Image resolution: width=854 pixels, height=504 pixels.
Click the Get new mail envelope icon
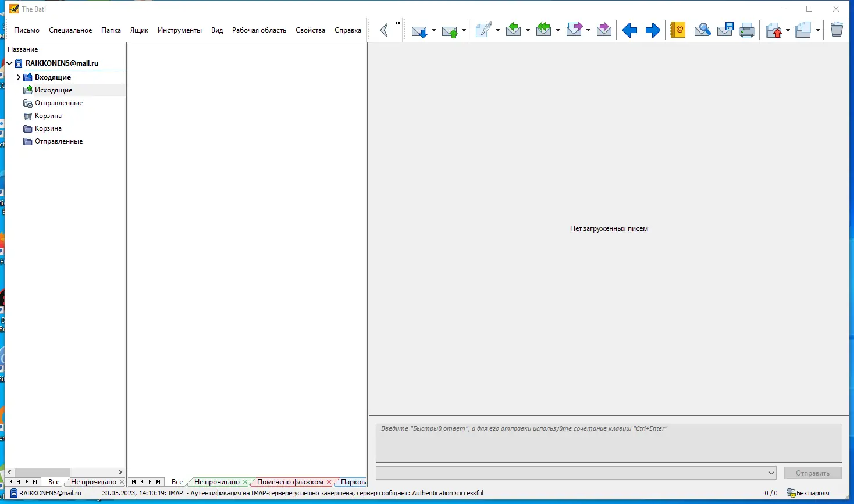(x=419, y=30)
